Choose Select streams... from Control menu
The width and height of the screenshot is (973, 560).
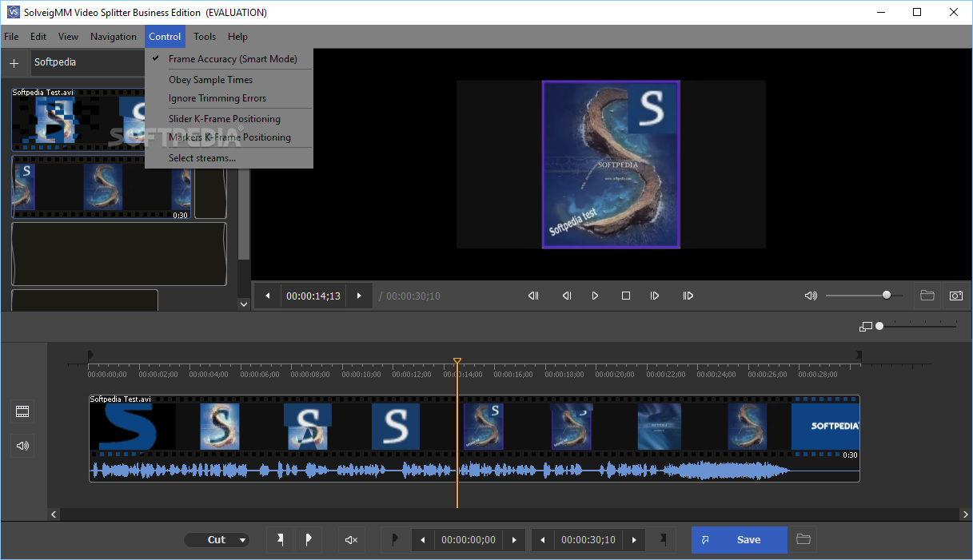(229, 158)
